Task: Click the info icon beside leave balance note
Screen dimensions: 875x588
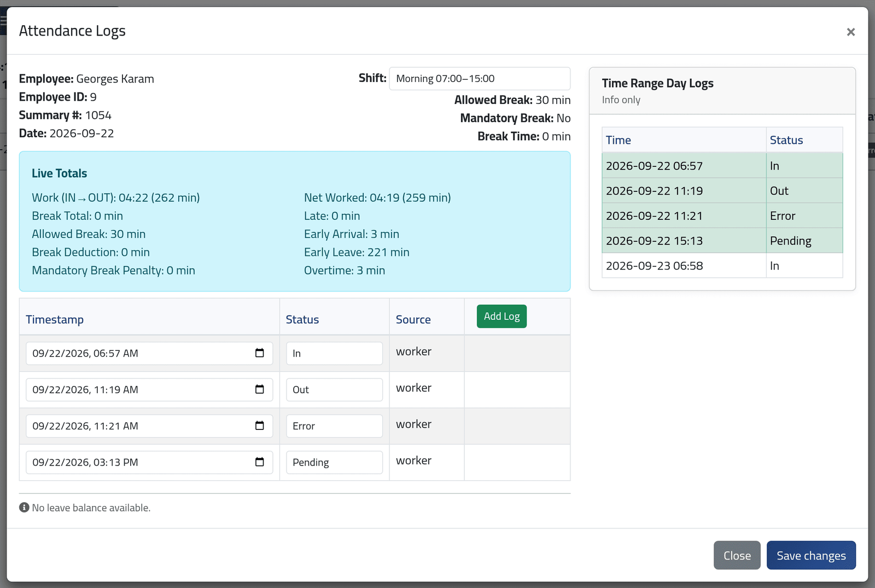Action: pyautogui.click(x=24, y=508)
